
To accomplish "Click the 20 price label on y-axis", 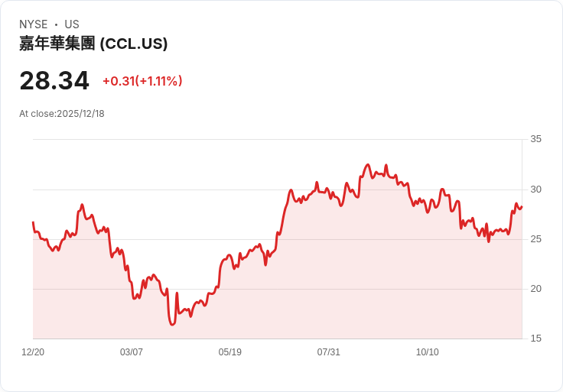I will [535, 289].
